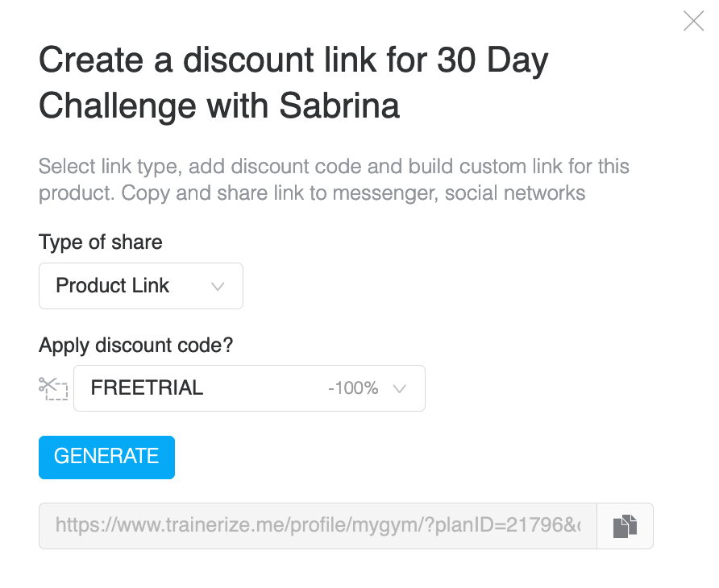The image size is (719, 588).
Task: Click the -100% discount value
Action: pyautogui.click(x=353, y=388)
